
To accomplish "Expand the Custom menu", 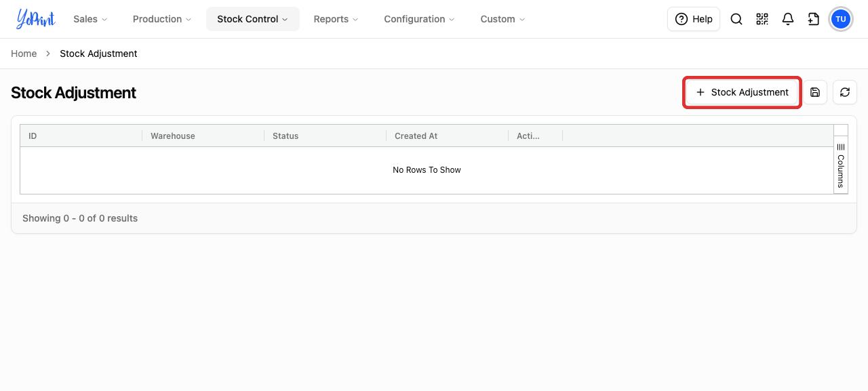I will coord(502,19).
